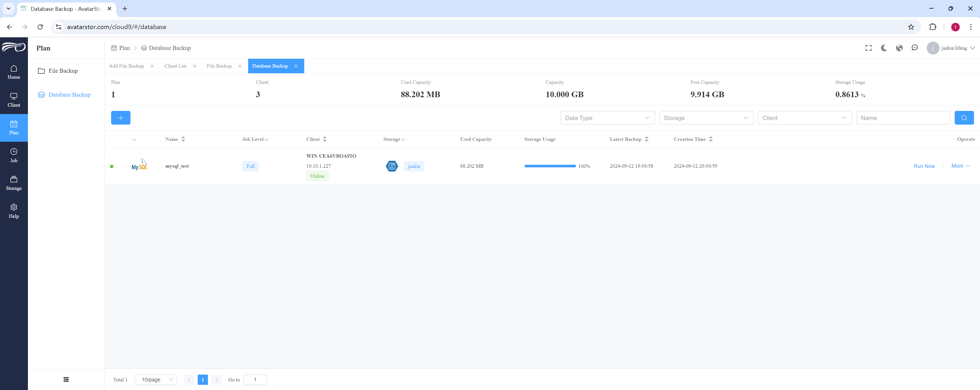Open the Storage section in sidebar
This screenshot has width=980, height=390.
tap(14, 183)
